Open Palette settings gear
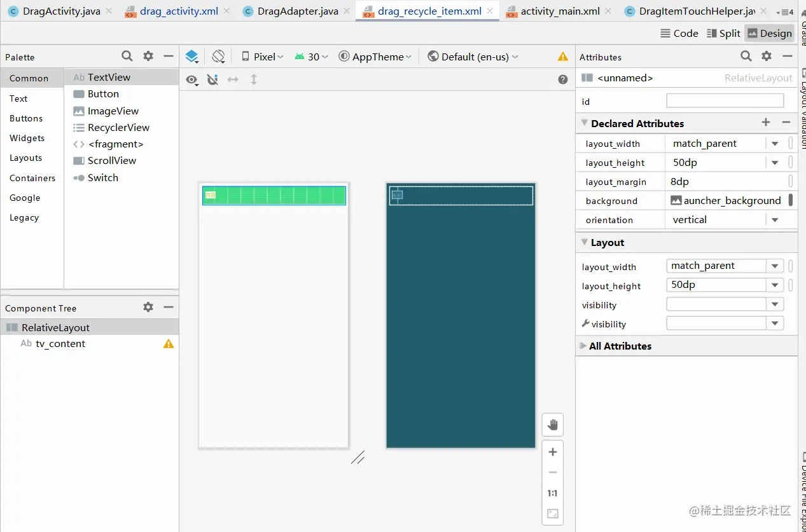The height and width of the screenshot is (532, 806). click(148, 56)
